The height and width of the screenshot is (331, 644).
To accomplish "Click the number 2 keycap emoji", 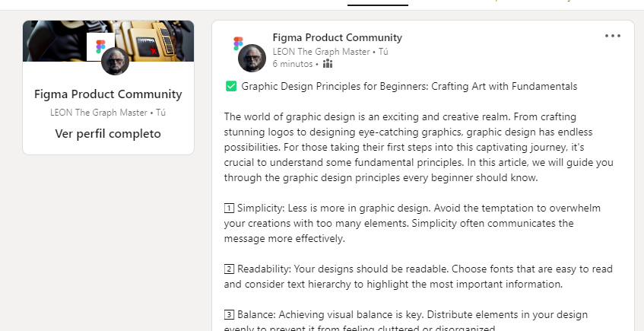I will (229, 269).
